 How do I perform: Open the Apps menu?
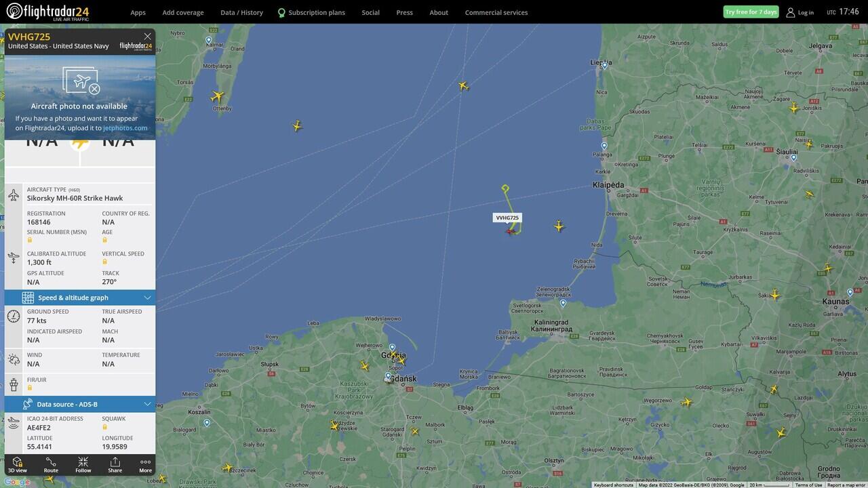138,12
